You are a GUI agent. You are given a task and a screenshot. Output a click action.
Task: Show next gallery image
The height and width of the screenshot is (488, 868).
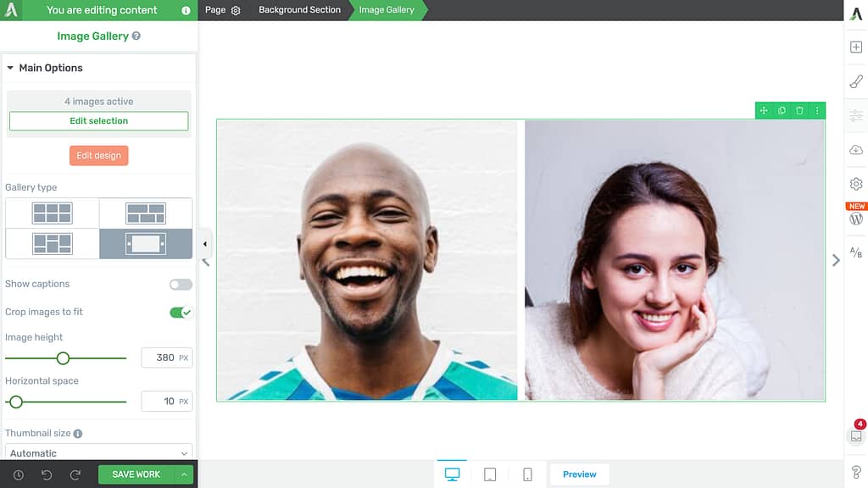tap(836, 260)
